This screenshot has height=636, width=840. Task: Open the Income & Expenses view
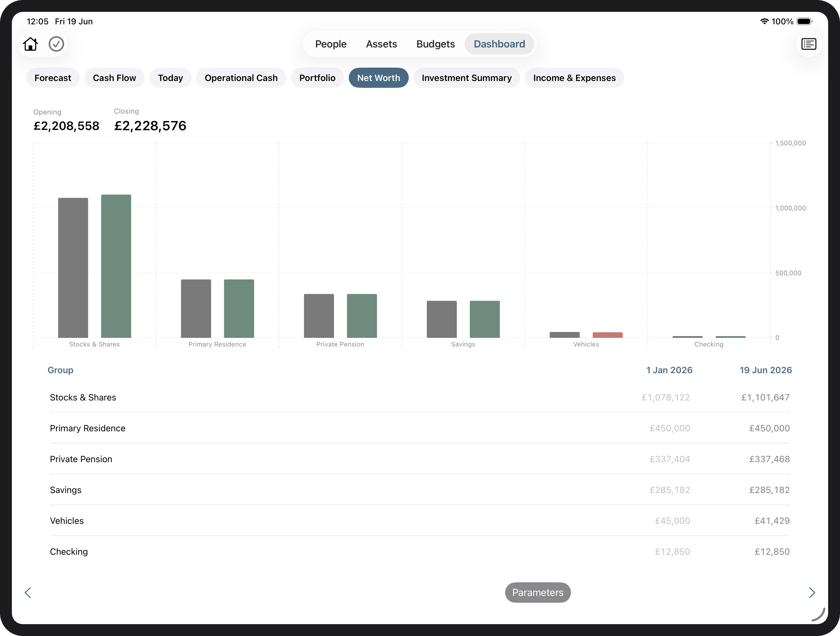(x=574, y=78)
